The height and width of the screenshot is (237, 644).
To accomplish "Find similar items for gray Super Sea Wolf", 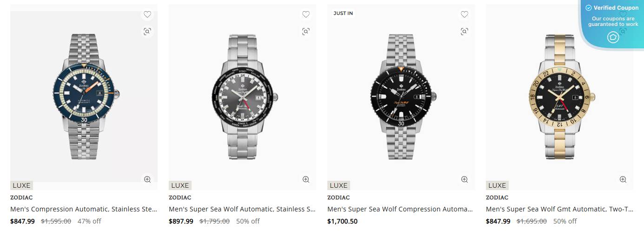I will pyautogui.click(x=306, y=32).
